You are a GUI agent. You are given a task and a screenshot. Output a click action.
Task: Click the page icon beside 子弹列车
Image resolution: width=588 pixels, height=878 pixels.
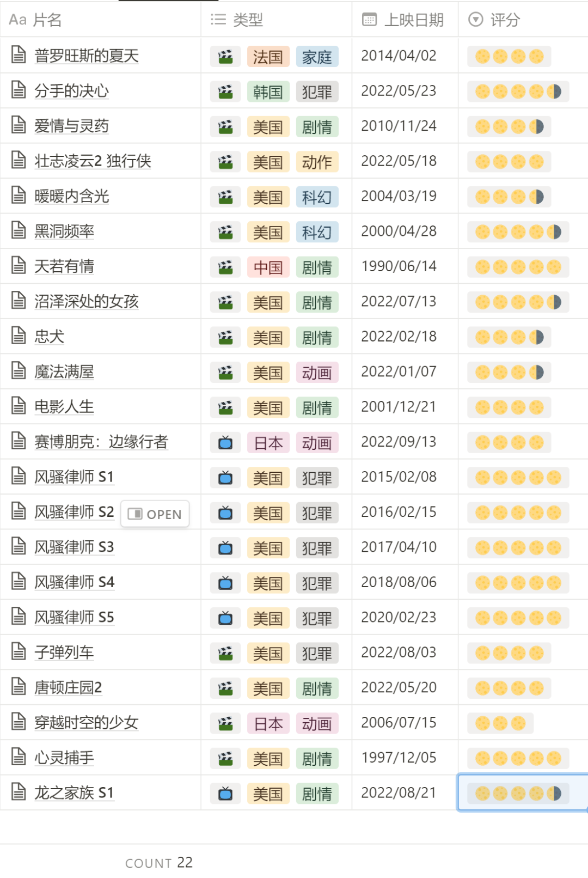[x=19, y=651]
